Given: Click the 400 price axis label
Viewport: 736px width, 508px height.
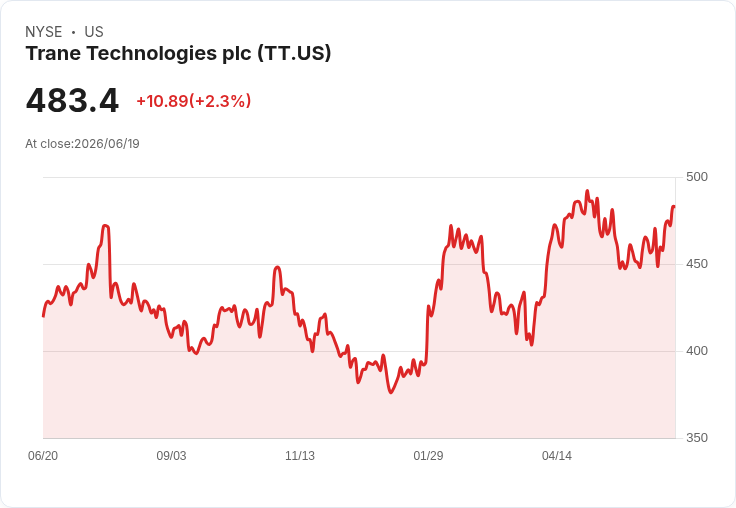Looking at the screenshot, I should click(697, 351).
